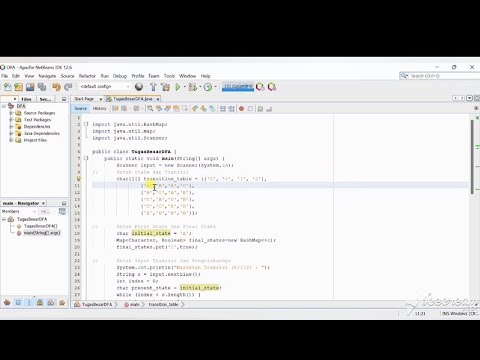This screenshot has width=480, height=360.
Task: Open the Profile Project dropdown arrow
Action: [x=215, y=87]
